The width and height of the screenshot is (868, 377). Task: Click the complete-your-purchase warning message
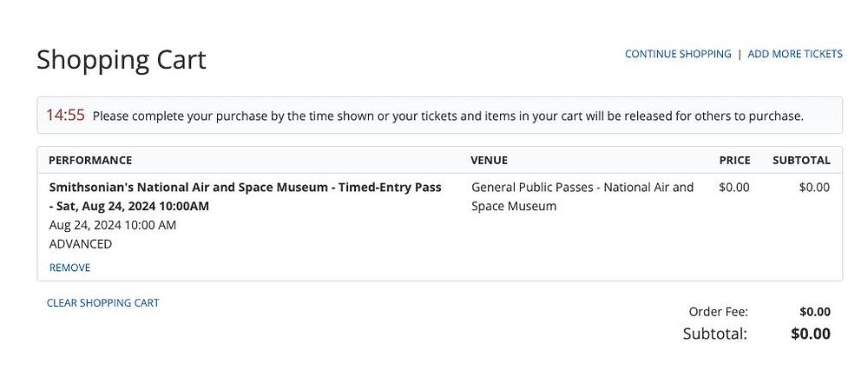(x=448, y=116)
